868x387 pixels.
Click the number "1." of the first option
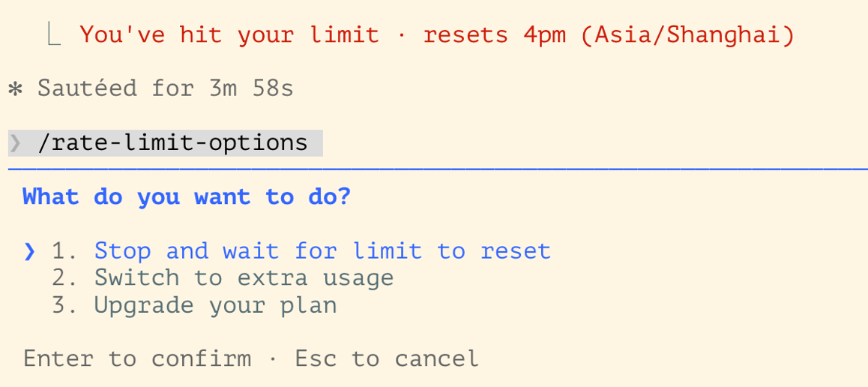tap(64, 250)
